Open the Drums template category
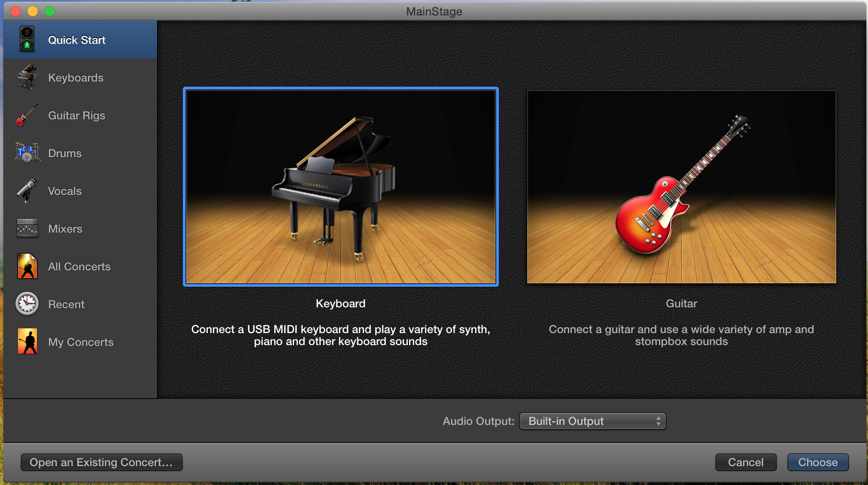Screen dimensions: 868x485 pyautogui.click(x=80, y=153)
